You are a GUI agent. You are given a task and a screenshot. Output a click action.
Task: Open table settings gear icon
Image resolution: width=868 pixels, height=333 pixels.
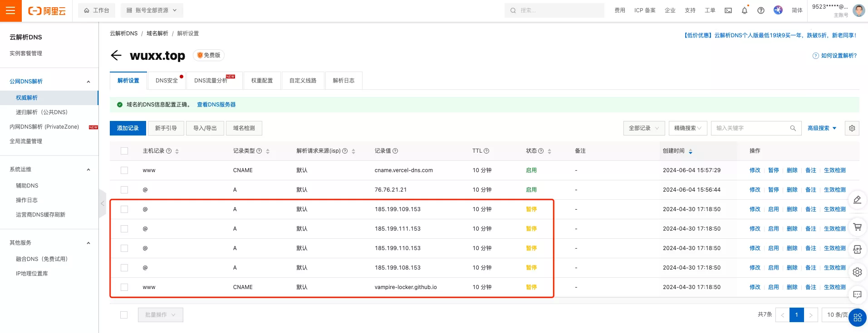(x=852, y=128)
